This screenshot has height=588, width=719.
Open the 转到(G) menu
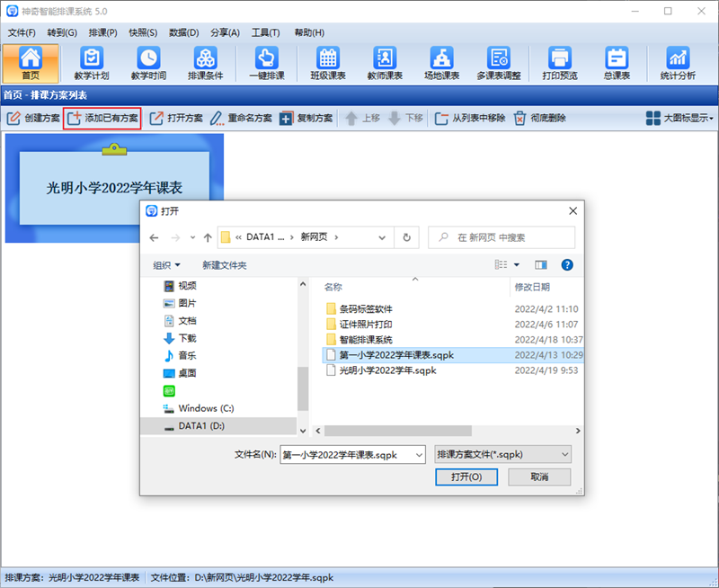coord(62,32)
